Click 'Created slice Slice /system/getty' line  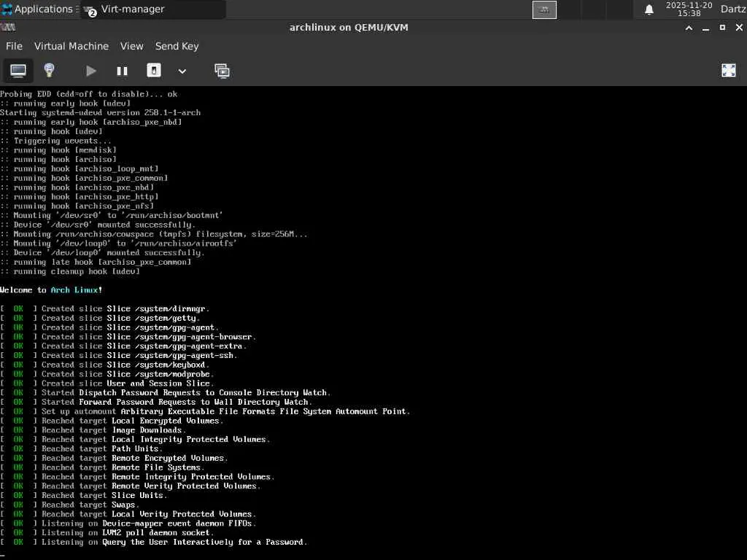pyautogui.click(x=100, y=318)
